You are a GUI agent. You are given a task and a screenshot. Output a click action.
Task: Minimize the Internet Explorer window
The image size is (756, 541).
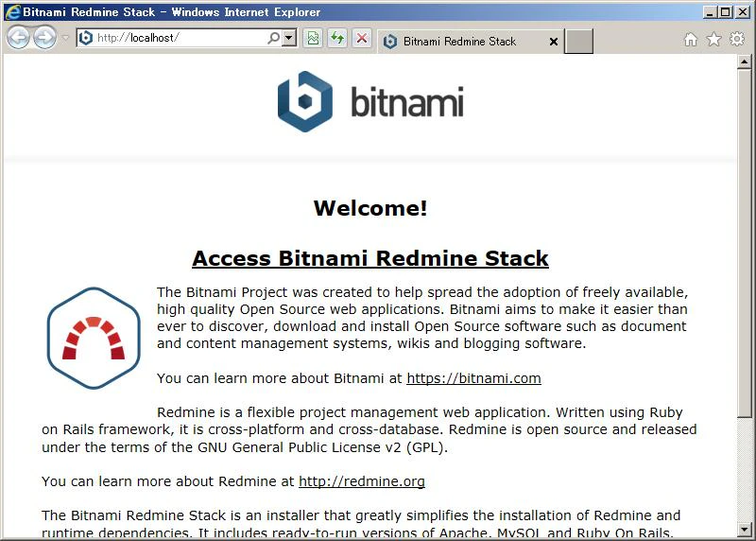click(x=709, y=12)
